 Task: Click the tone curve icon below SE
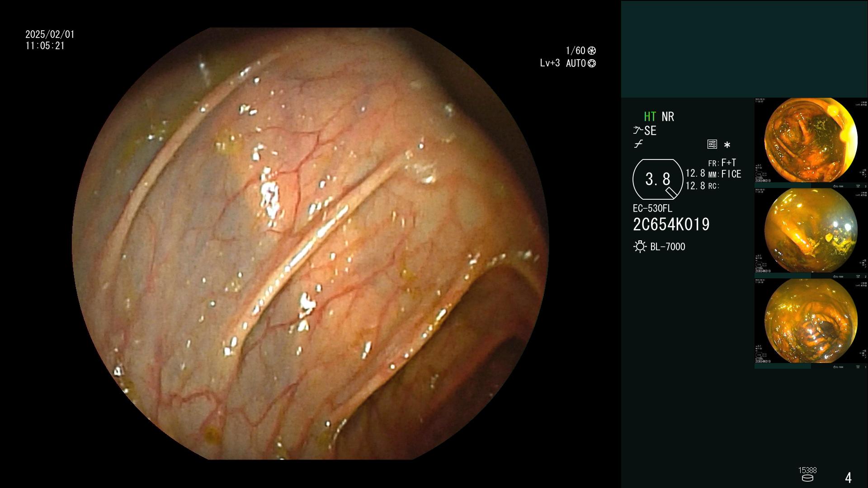point(638,144)
